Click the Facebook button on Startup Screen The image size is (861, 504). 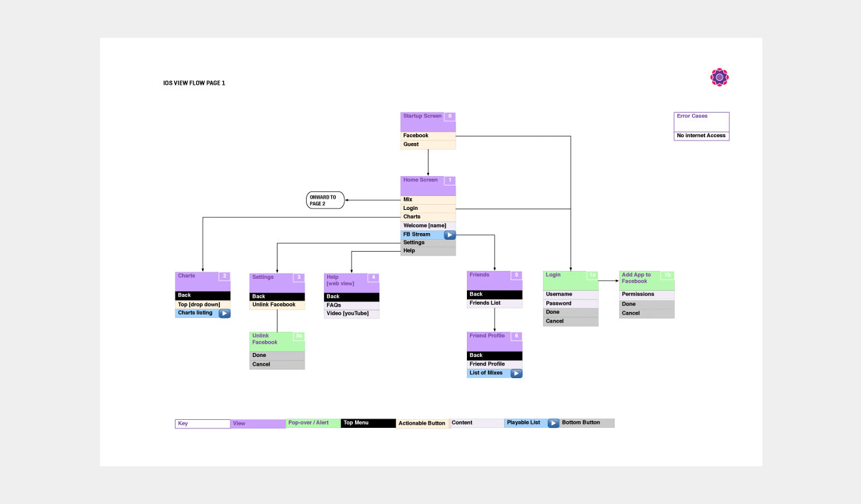[x=428, y=136]
